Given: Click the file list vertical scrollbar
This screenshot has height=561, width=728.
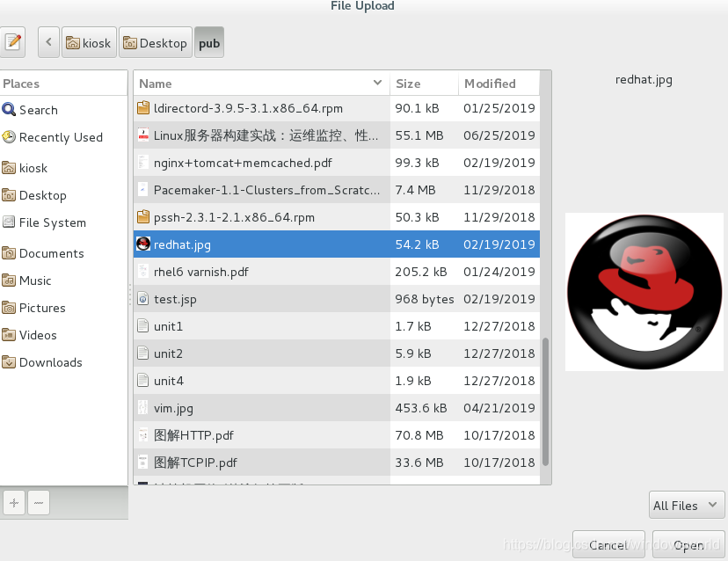Looking at the screenshot, I should coord(545,402).
